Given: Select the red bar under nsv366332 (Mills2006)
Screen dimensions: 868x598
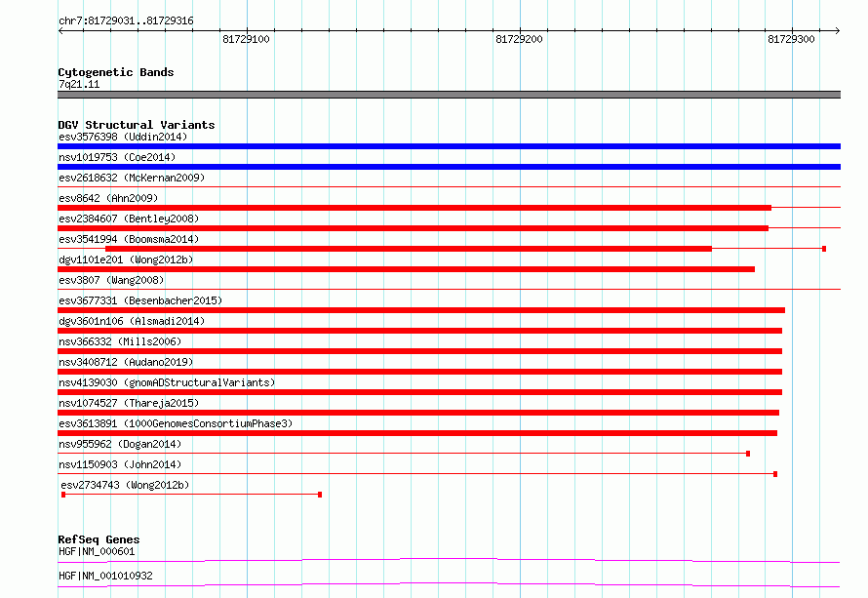Looking at the screenshot, I should tap(419, 351).
